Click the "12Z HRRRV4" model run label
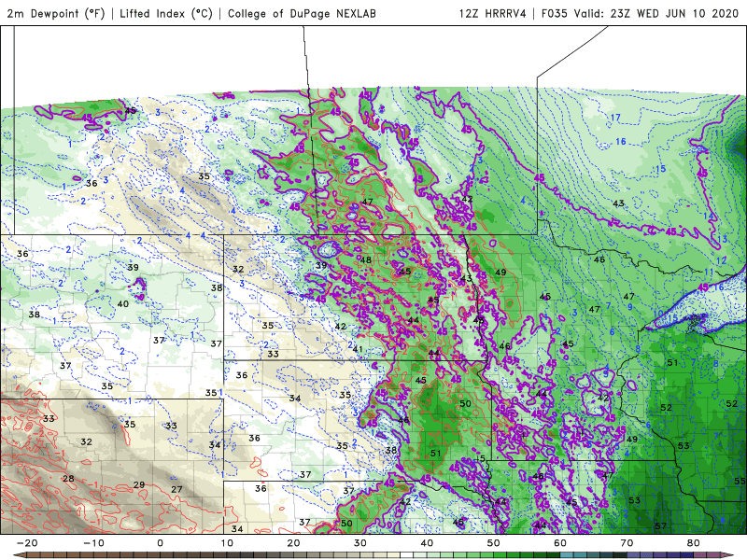The image size is (747, 560). coord(492,13)
